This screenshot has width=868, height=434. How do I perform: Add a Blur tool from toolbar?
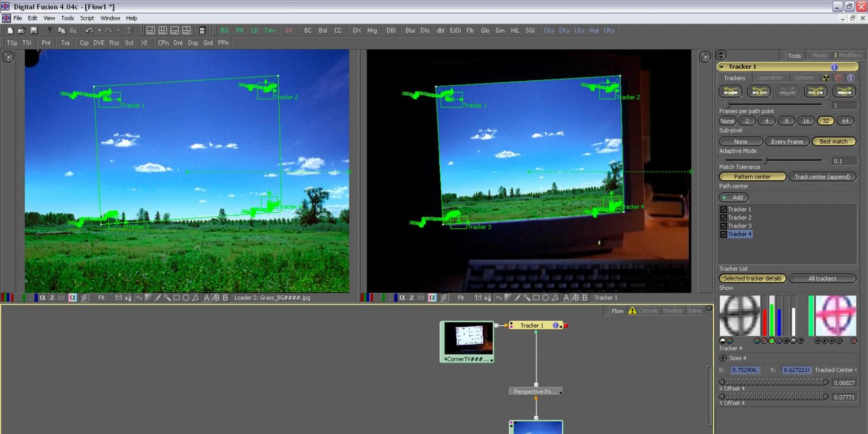(x=410, y=30)
